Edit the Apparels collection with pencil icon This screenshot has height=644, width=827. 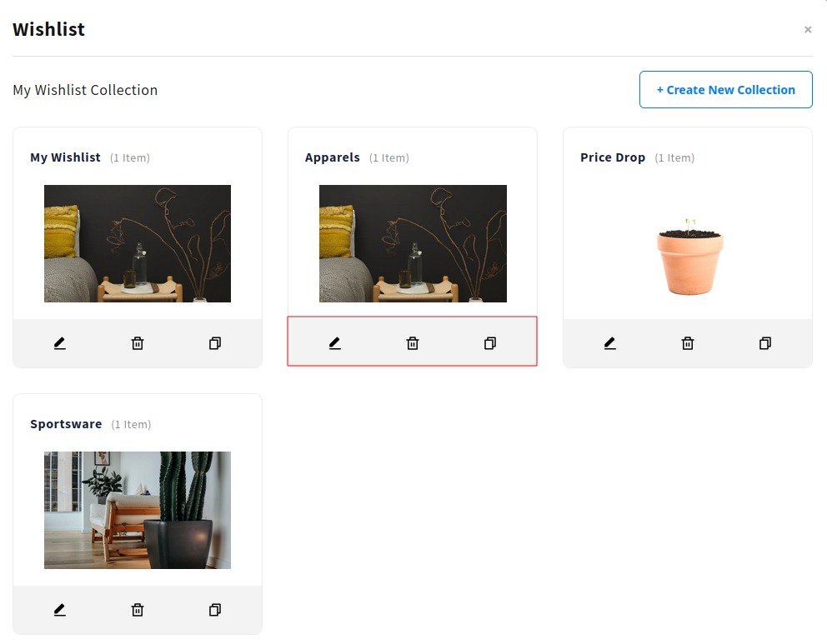(x=335, y=343)
